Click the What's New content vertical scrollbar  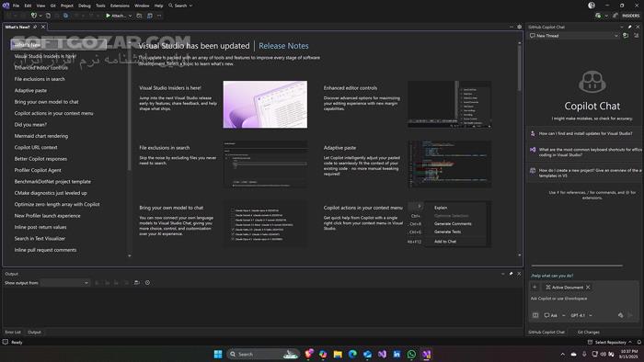520,68
